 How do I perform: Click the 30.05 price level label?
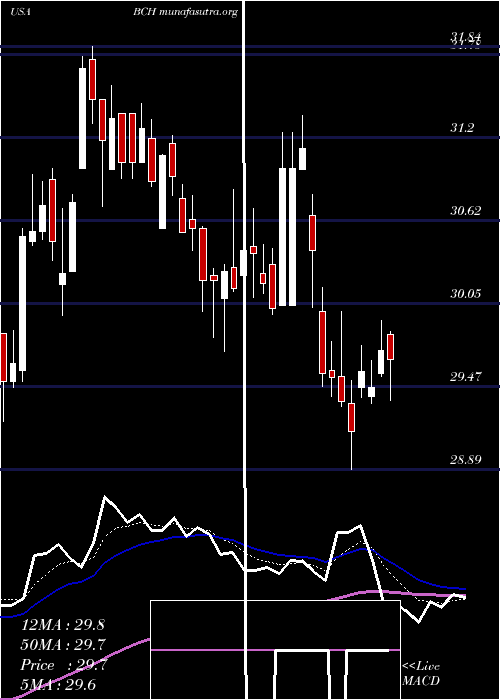tap(466, 294)
